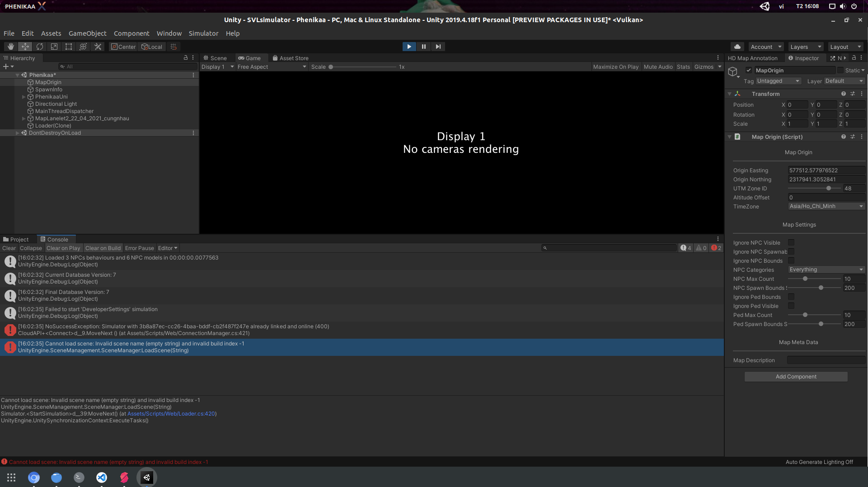Expand the MapLanelet2_22_04_2021_cungnhau hierarchy item
This screenshot has width=868, height=487.
click(23, 118)
